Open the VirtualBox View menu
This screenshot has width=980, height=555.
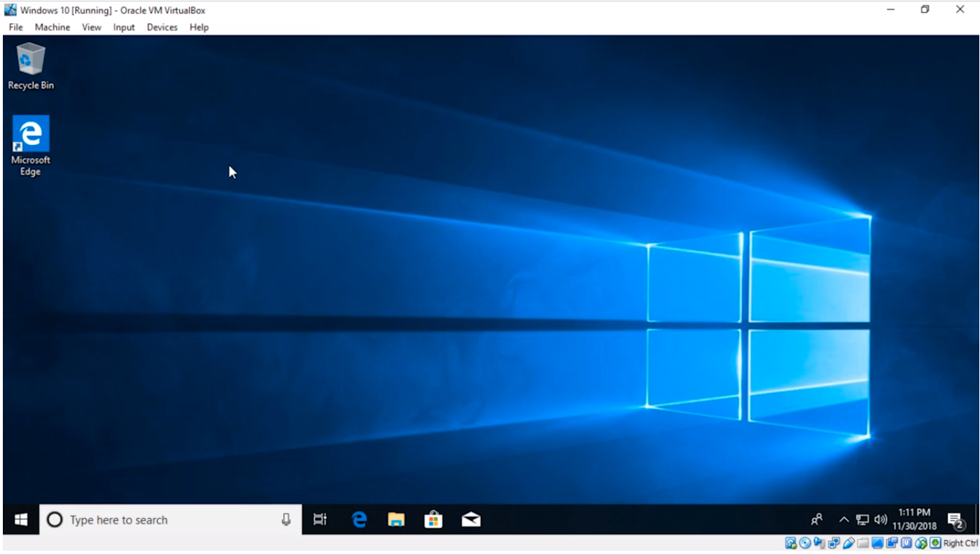92,27
